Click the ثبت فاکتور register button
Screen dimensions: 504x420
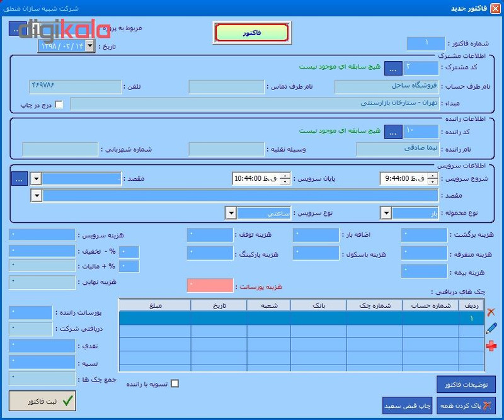pyautogui.click(x=43, y=401)
